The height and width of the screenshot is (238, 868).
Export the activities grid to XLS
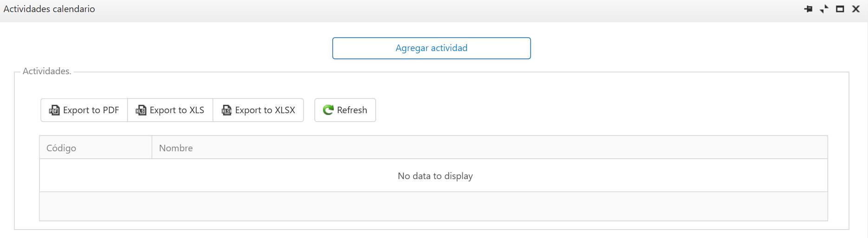pyautogui.click(x=170, y=110)
